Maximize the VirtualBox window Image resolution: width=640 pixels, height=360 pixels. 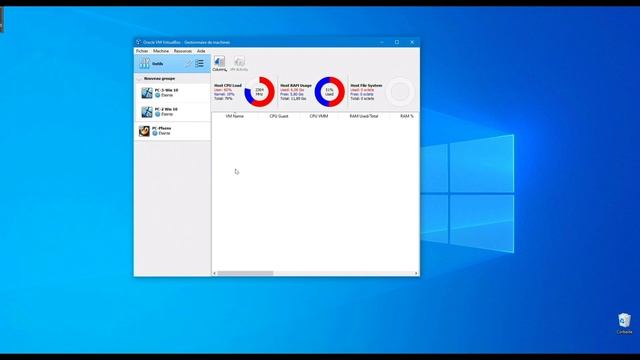point(397,42)
